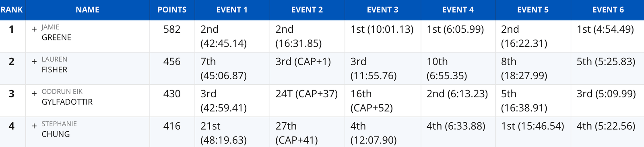
Task: Click the EVENT 6 column header
Action: click(608, 10)
